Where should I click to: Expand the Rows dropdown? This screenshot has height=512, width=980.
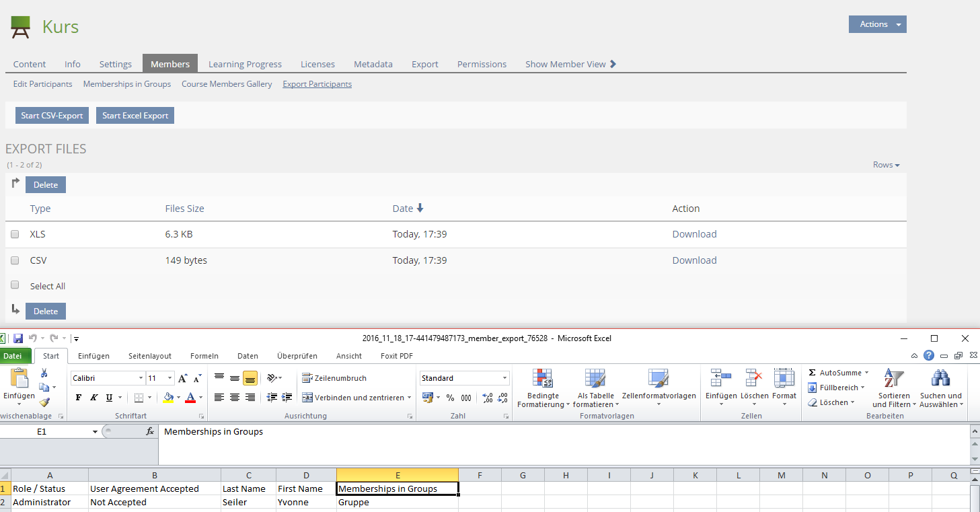pyautogui.click(x=886, y=165)
